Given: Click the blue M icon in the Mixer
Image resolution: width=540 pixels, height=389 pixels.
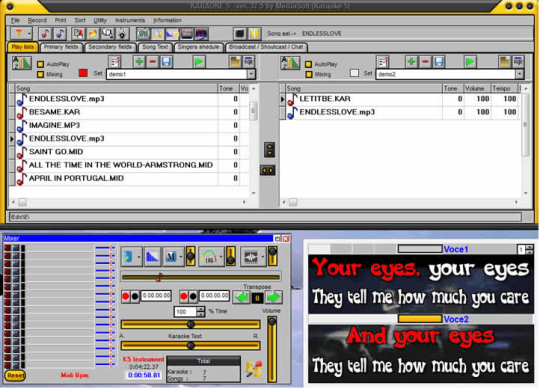Looking at the screenshot, I should pos(171,256).
